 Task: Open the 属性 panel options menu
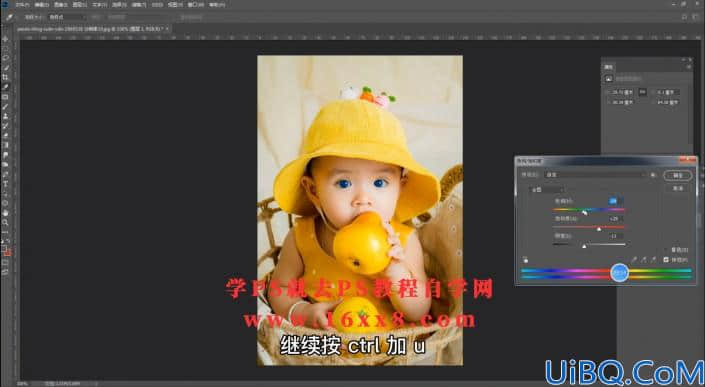(x=689, y=67)
